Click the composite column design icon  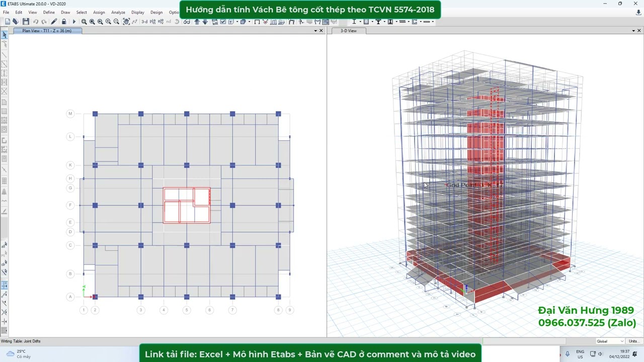point(390,22)
